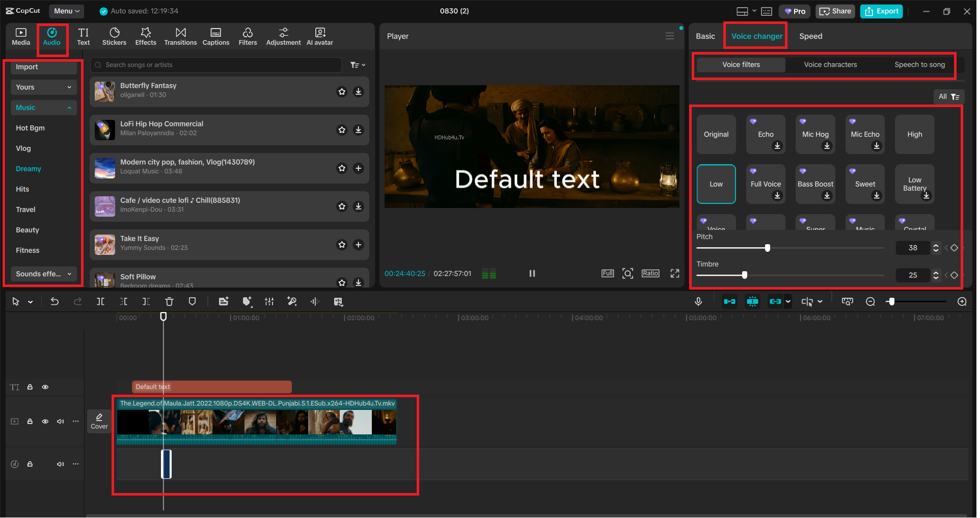Click the timeline zoom slider handle
This screenshot has width=980, height=518.
891,302
